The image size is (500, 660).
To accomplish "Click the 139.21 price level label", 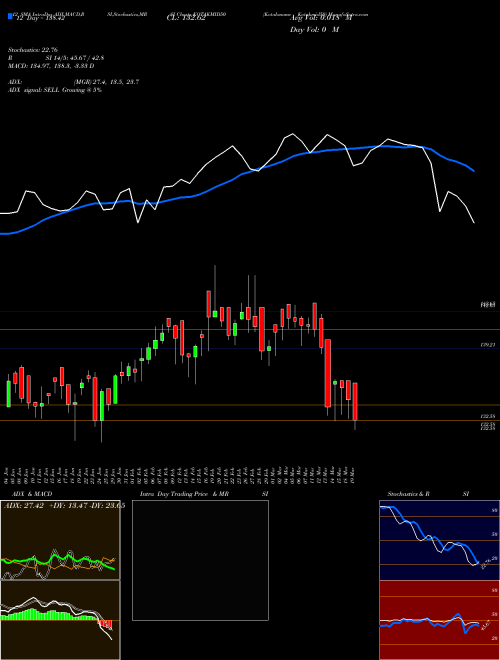I will tap(488, 345).
